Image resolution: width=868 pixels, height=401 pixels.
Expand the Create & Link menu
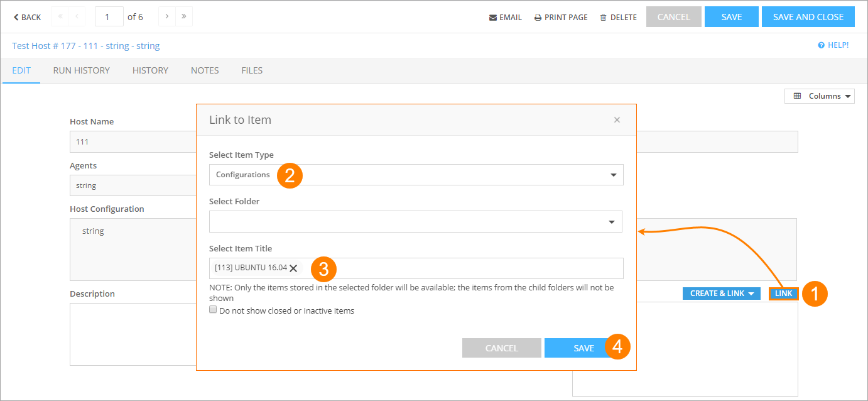pos(721,294)
